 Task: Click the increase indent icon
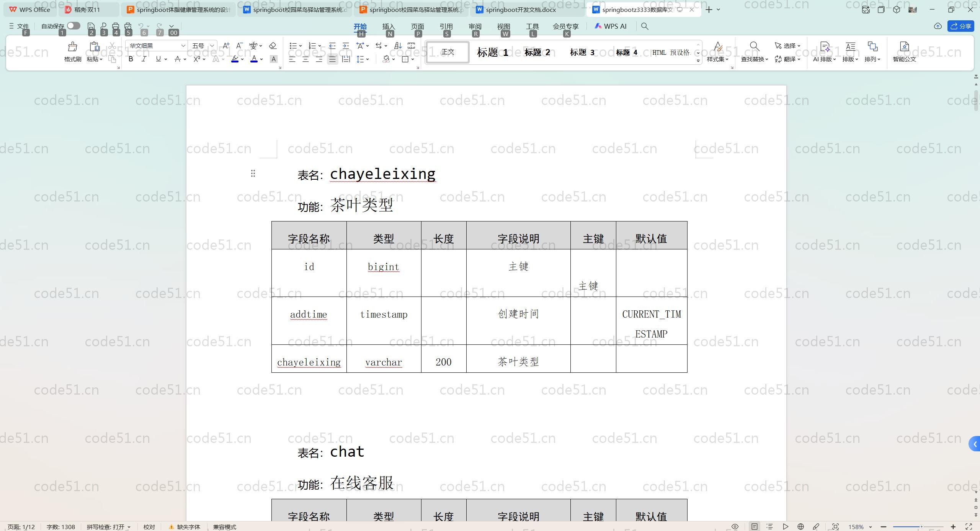tap(346, 46)
